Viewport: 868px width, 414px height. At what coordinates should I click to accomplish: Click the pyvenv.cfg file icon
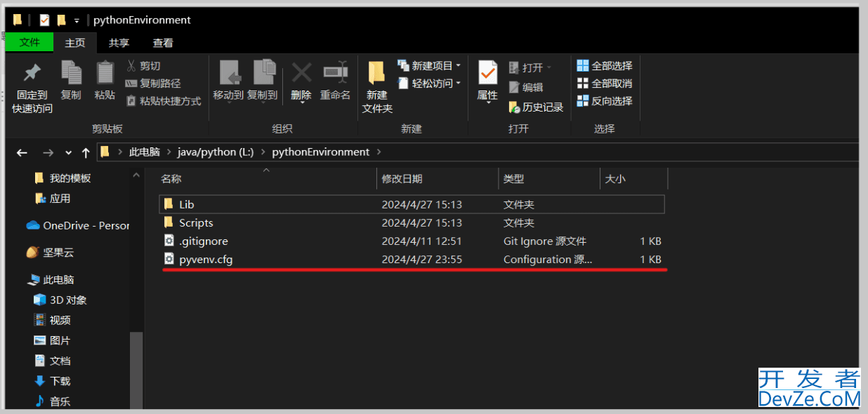point(169,259)
